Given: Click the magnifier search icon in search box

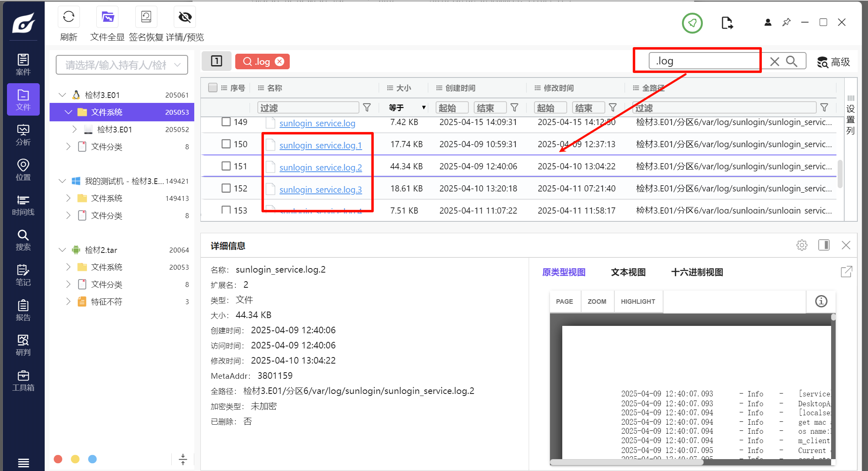Looking at the screenshot, I should 792,61.
